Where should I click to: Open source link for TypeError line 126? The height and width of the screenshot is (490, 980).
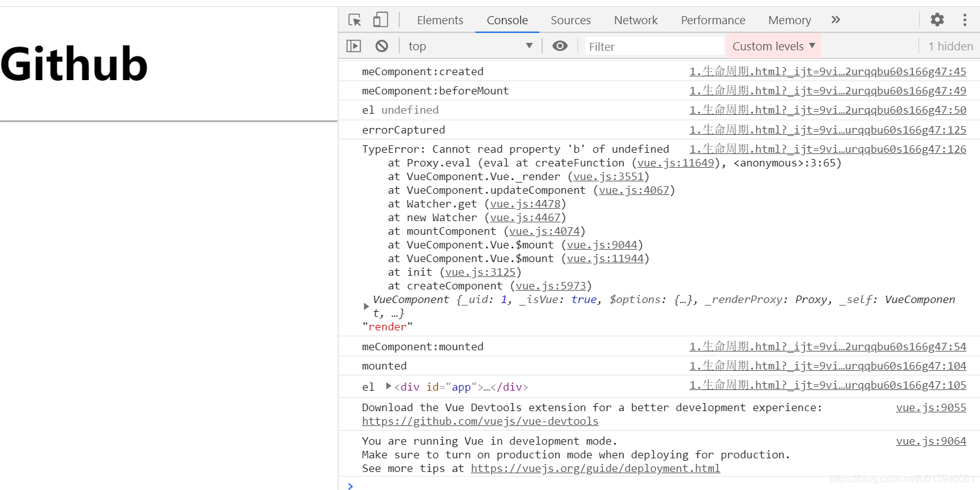pos(828,149)
